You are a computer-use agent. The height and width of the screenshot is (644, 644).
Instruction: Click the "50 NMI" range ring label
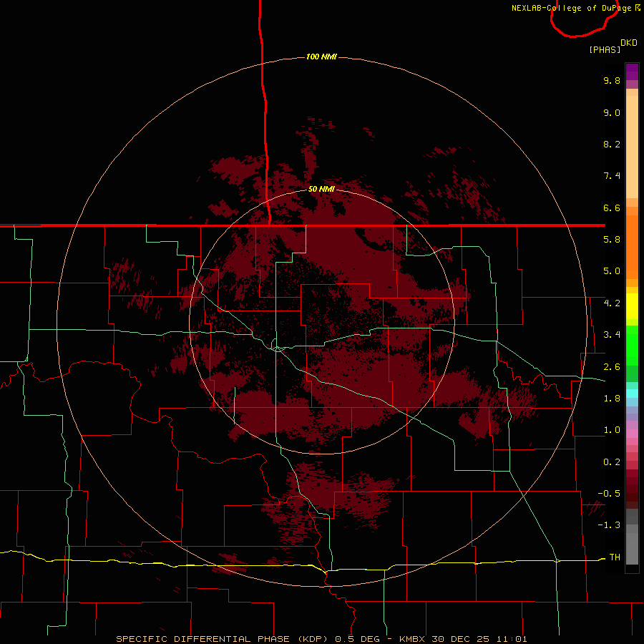tap(321, 189)
